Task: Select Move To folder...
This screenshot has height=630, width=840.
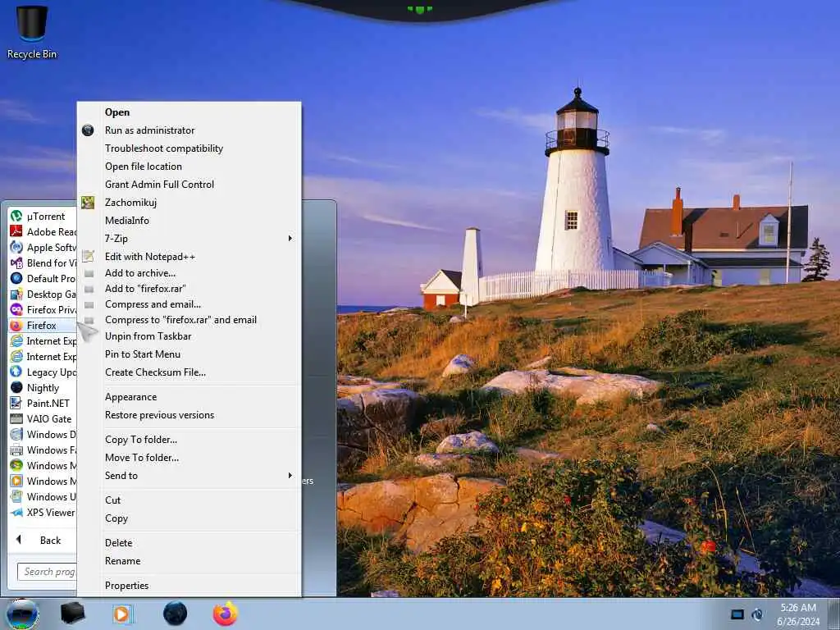Action: (142, 458)
